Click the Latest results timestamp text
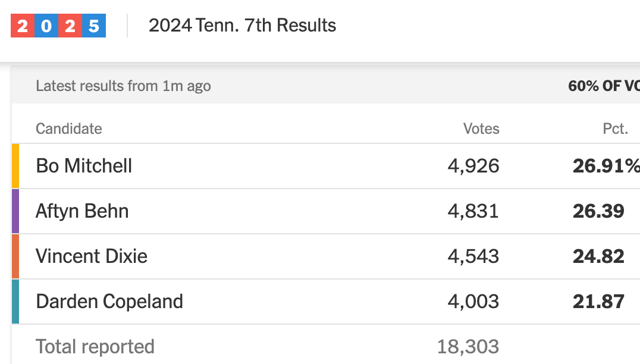The height and width of the screenshot is (364, 640). (123, 86)
